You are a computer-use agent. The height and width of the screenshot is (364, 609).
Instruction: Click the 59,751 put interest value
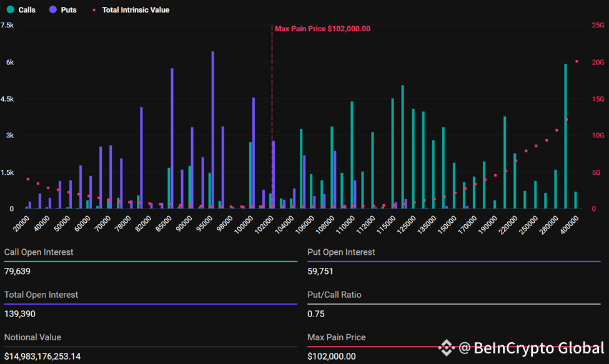pyautogui.click(x=320, y=271)
